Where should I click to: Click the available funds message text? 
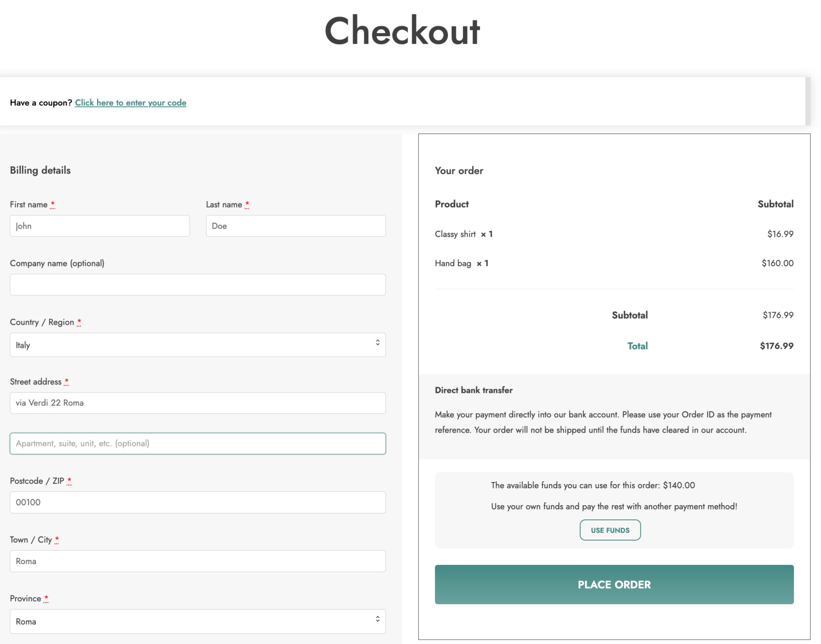(x=592, y=485)
